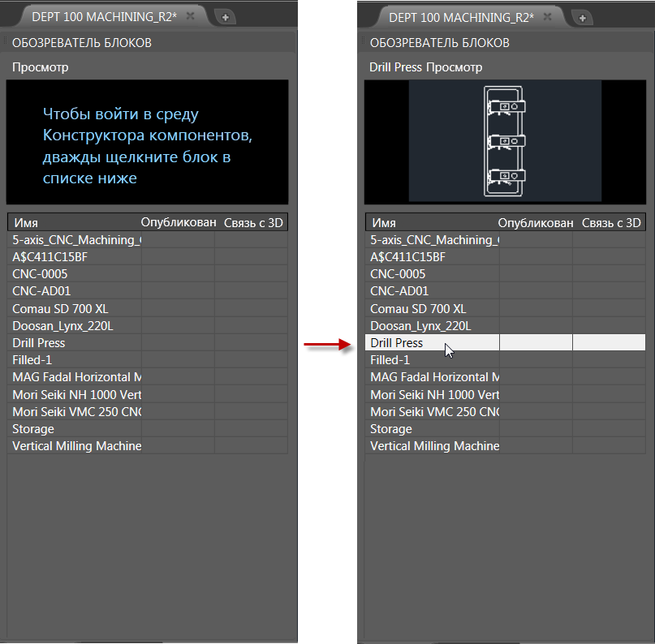
Task: Select Vertical Milling Machine in left list
Action: click(148, 446)
